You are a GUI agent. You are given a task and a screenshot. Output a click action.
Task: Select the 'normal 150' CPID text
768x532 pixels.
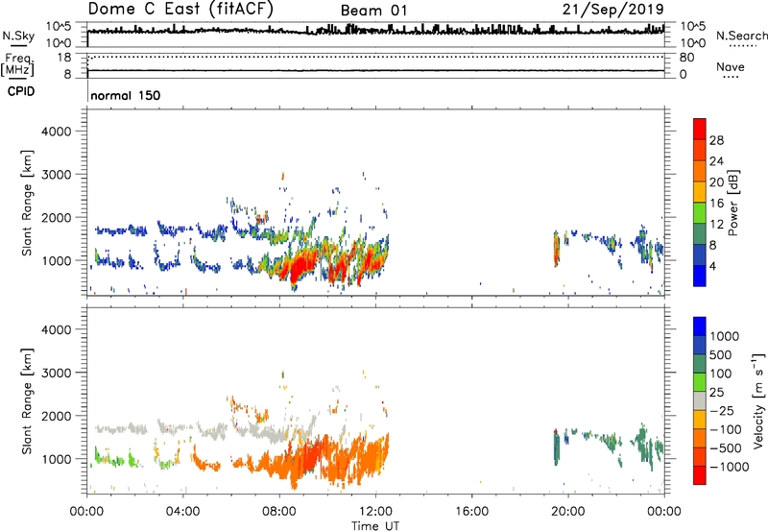126,95
